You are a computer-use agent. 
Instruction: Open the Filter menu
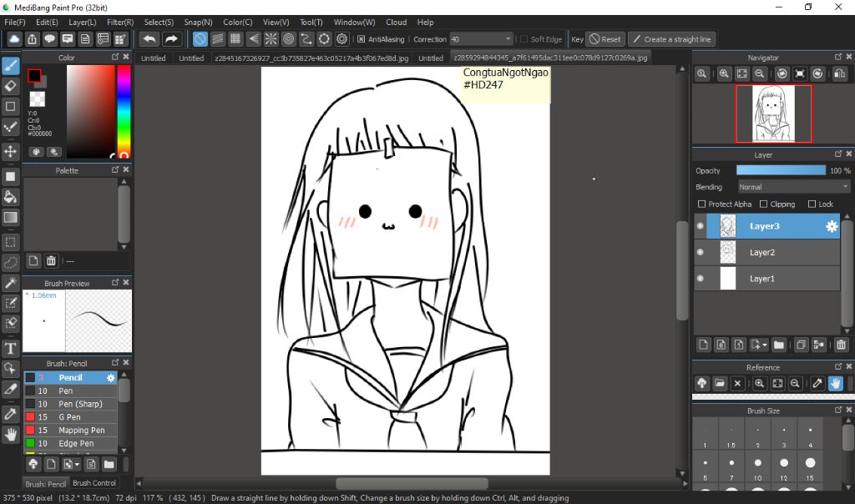click(120, 23)
